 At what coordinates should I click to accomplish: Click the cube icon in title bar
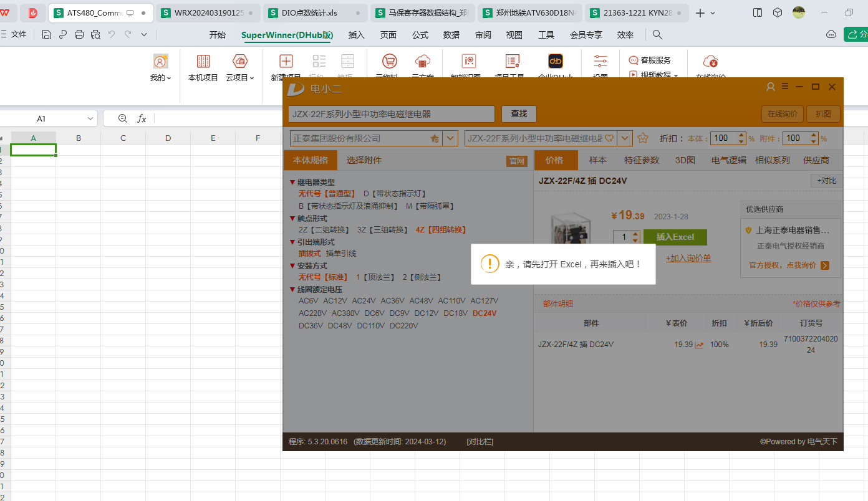778,12
